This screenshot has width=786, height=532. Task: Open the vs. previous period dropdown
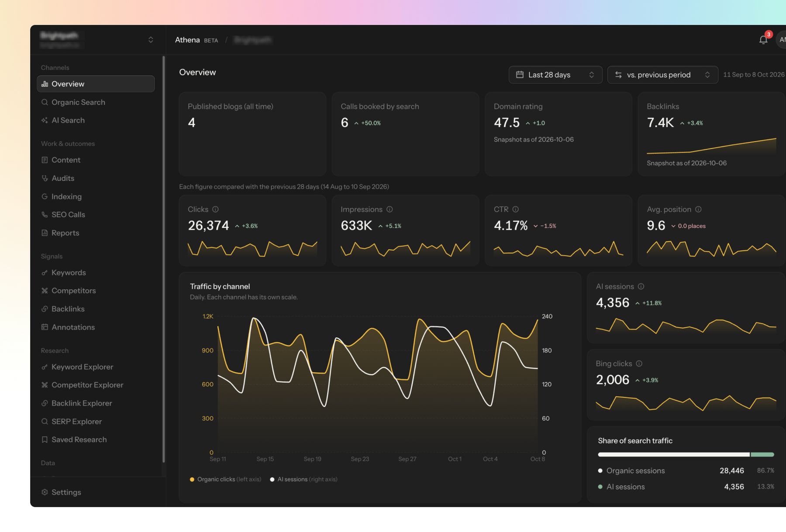[x=662, y=75]
